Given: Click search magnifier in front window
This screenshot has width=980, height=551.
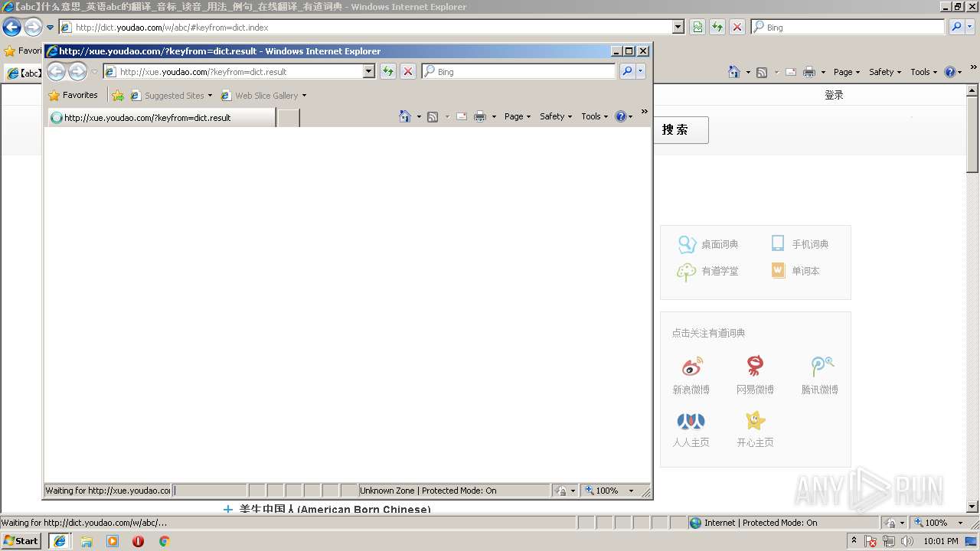Looking at the screenshot, I should tap(627, 71).
